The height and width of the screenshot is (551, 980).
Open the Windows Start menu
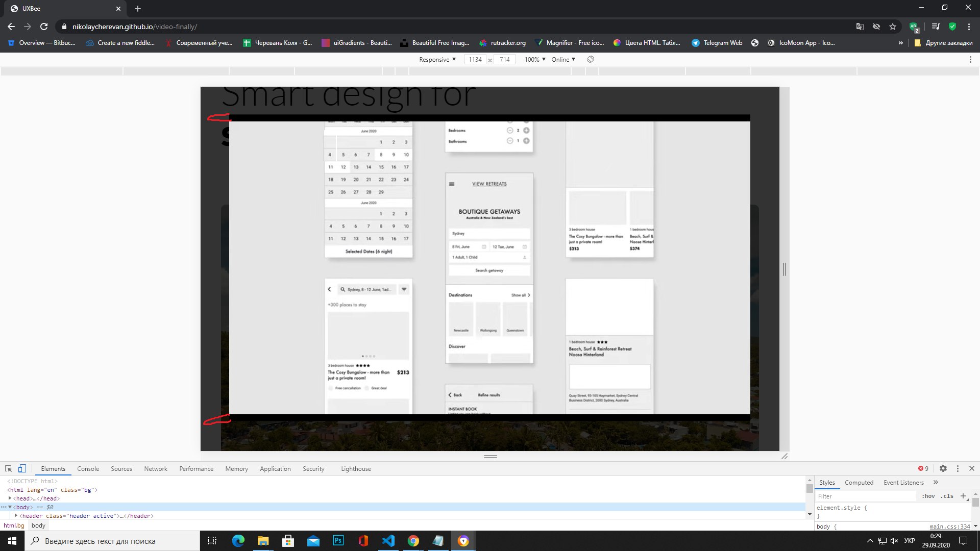tap(12, 541)
